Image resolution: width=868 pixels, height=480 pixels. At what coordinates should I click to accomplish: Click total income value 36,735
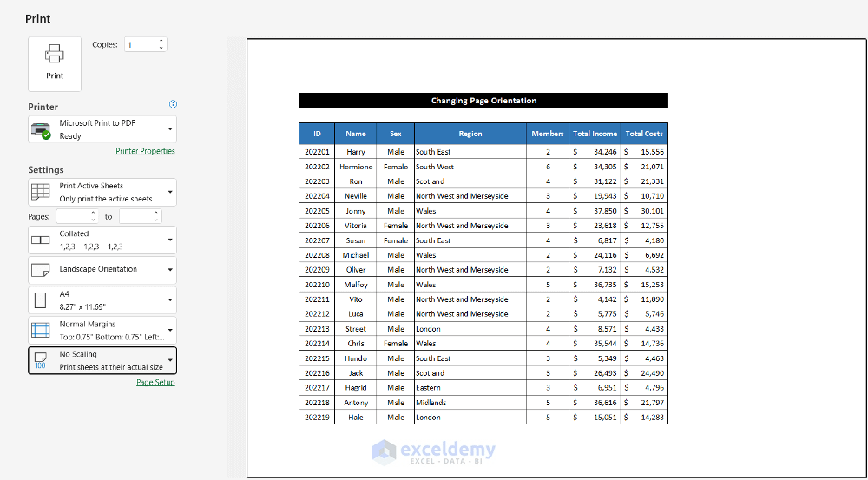pos(604,285)
